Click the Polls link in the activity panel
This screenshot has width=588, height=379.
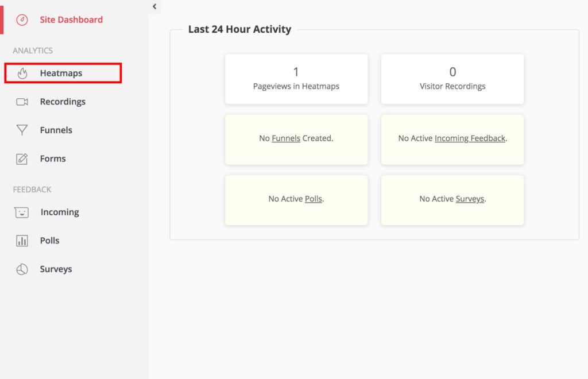(313, 199)
